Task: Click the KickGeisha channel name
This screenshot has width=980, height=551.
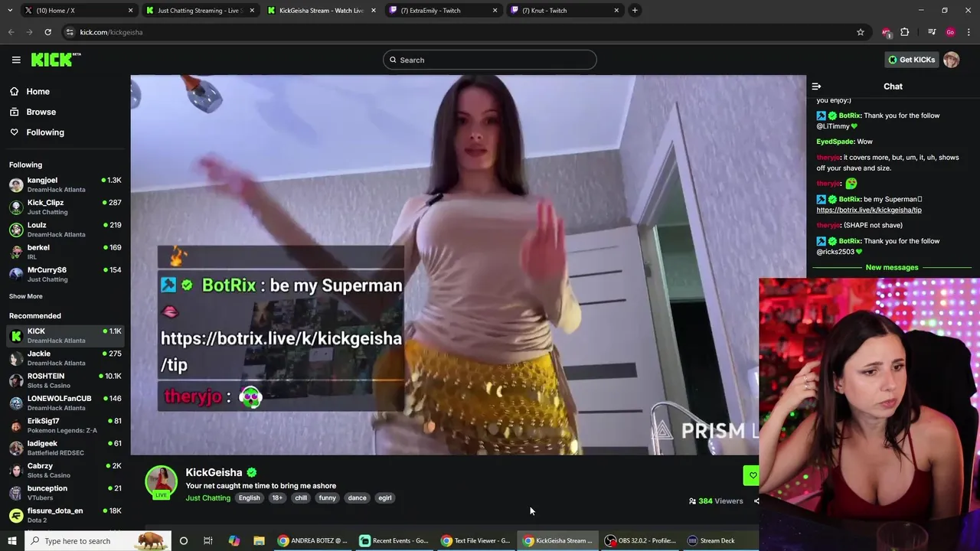Action: click(x=214, y=472)
